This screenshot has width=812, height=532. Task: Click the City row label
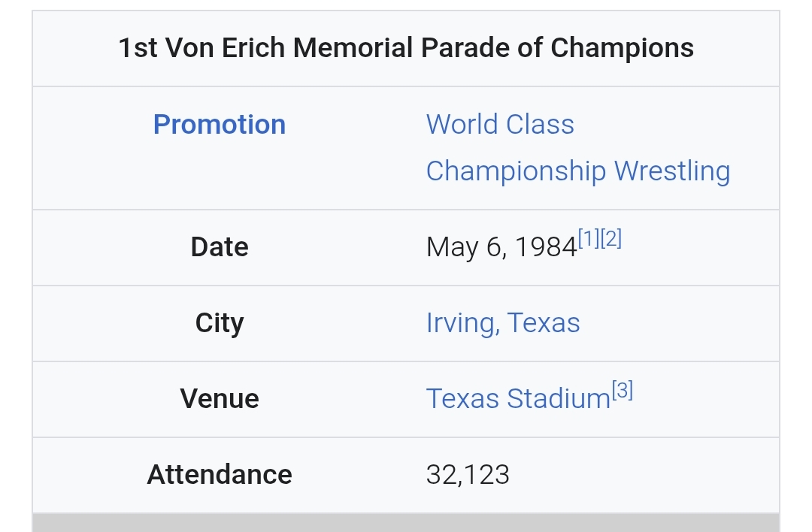[x=220, y=323]
